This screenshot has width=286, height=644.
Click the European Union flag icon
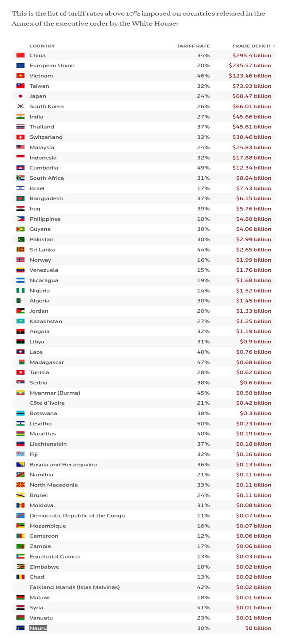click(x=20, y=65)
